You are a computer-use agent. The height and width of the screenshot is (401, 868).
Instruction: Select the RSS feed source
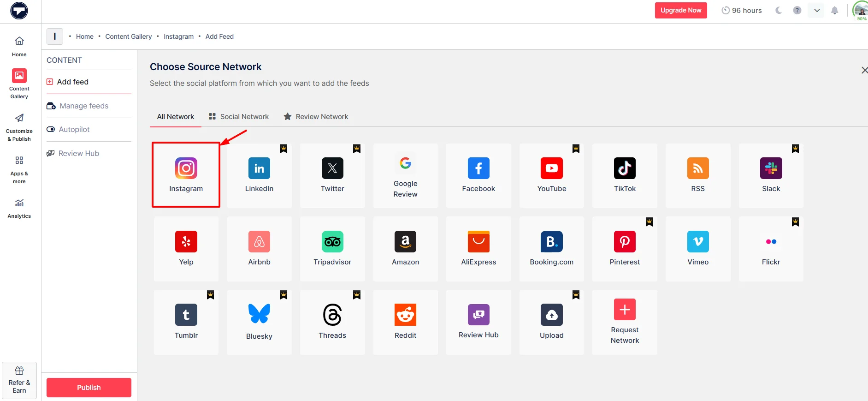[698, 175]
